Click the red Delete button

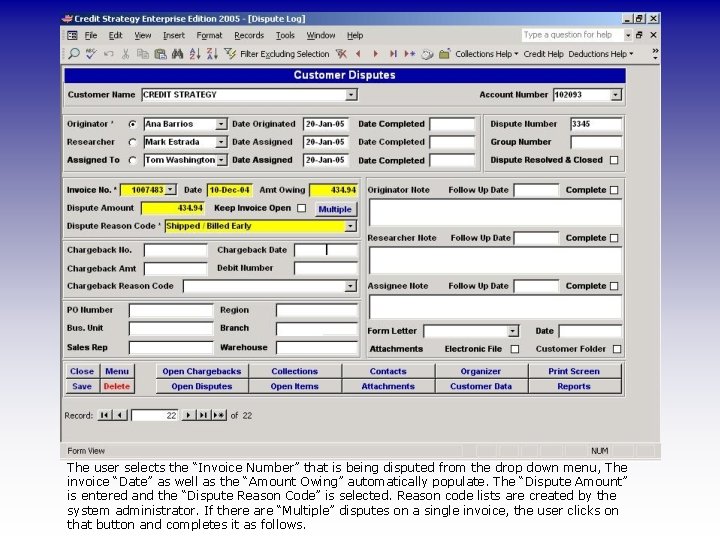(x=117, y=386)
